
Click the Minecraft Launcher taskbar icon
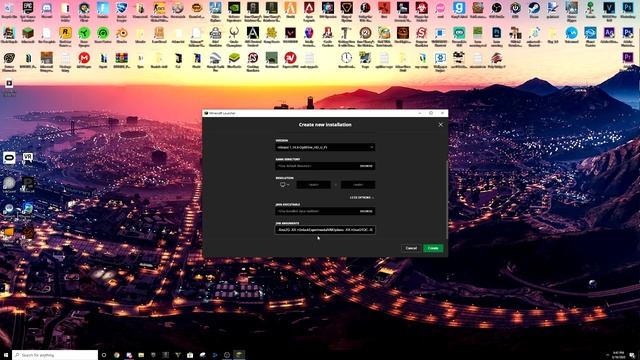point(239,355)
